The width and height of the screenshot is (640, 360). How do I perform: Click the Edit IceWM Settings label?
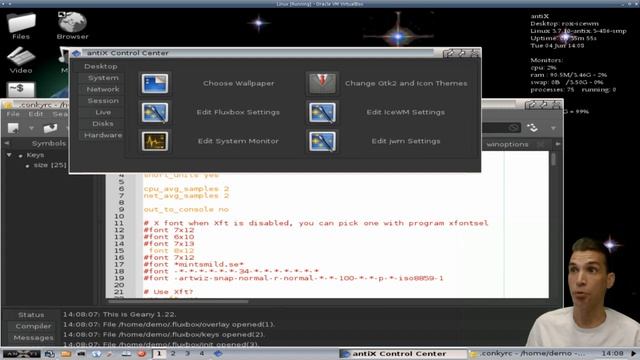pyautogui.click(x=406, y=112)
